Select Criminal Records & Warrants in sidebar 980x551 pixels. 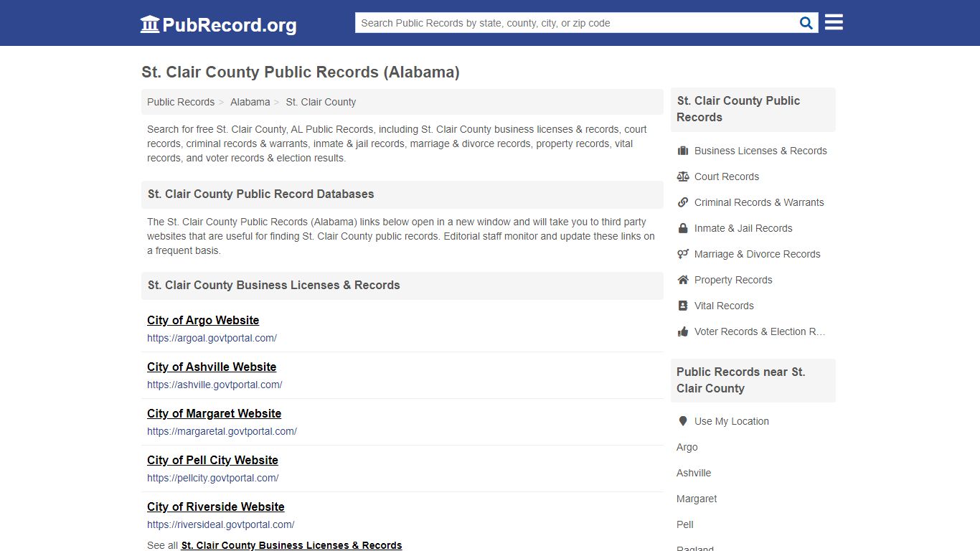(759, 202)
